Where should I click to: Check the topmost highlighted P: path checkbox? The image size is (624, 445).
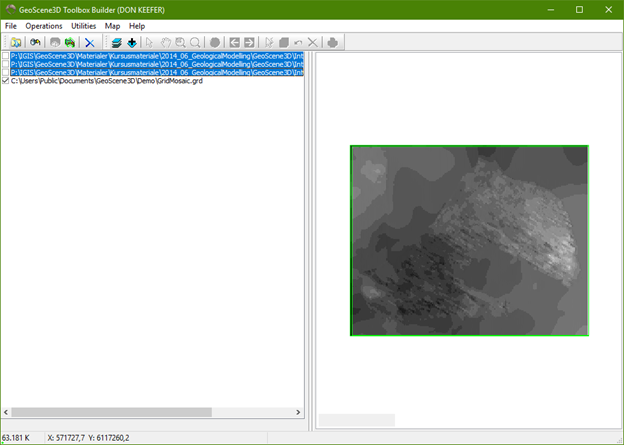click(6, 56)
